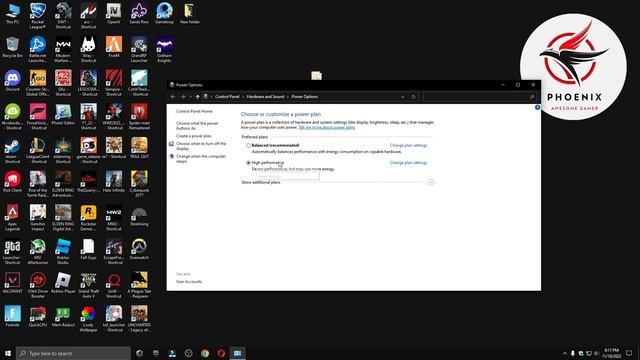Open Grand Theft Auto V shortcut
This screenshot has height=360, width=640.
(x=88, y=285)
